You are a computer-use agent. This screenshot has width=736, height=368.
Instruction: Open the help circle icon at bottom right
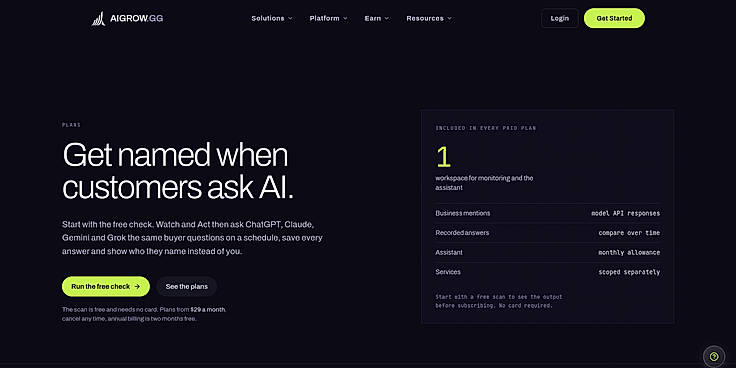[714, 356]
